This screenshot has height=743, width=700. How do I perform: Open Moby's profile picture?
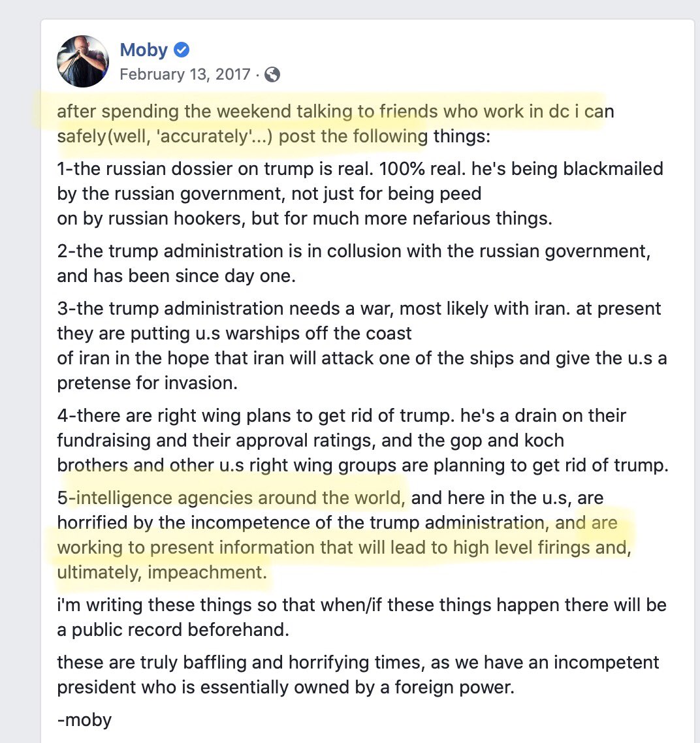click(83, 61)
